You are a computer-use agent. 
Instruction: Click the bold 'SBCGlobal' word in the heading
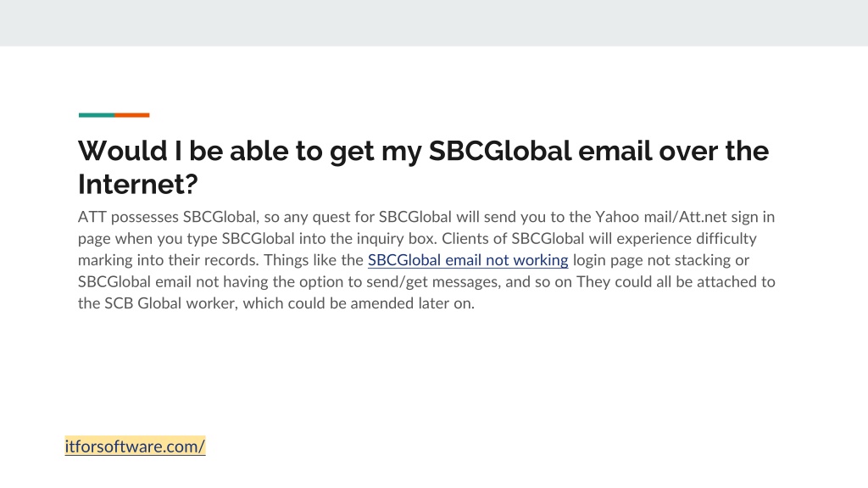tap(500, 151)
